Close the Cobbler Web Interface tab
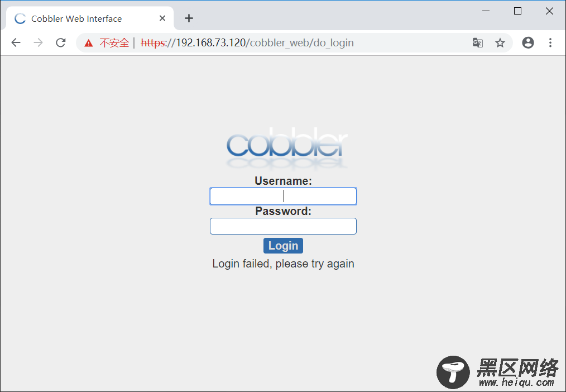566x392 pixels. (x=162, y=18)
